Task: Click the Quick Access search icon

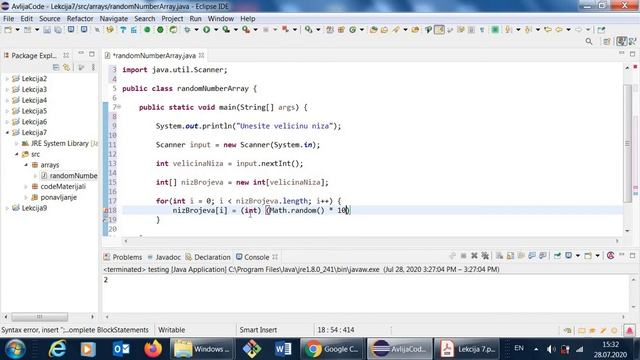Action: pyautogui.click(x=589, y=42)
